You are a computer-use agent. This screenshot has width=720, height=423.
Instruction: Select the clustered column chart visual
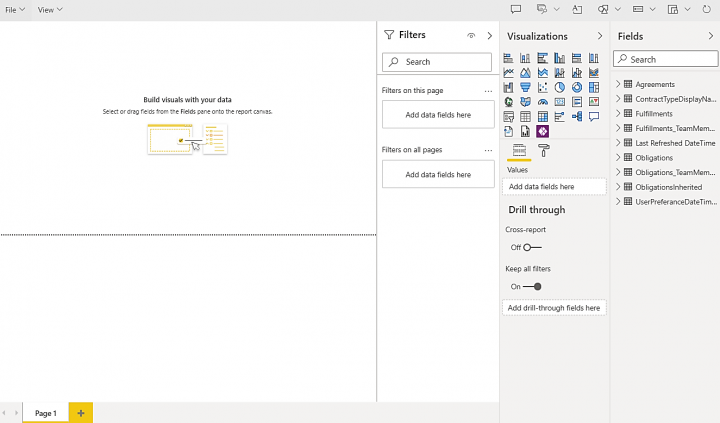tap(559, 58)
